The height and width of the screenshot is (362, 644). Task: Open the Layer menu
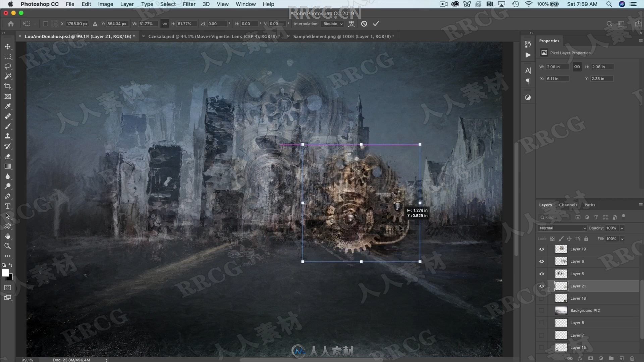[x=127, y=4]
